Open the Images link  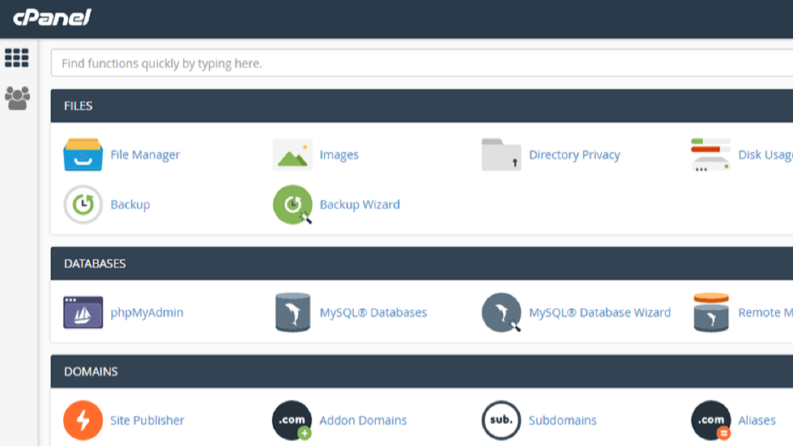[x=339, y=155]
